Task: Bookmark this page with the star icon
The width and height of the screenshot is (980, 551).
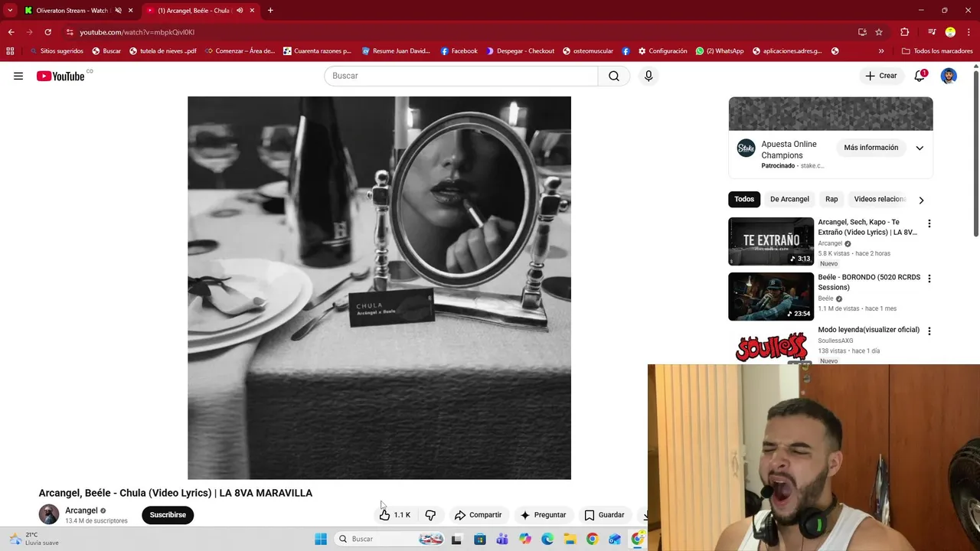Action: tap(879, 32)
